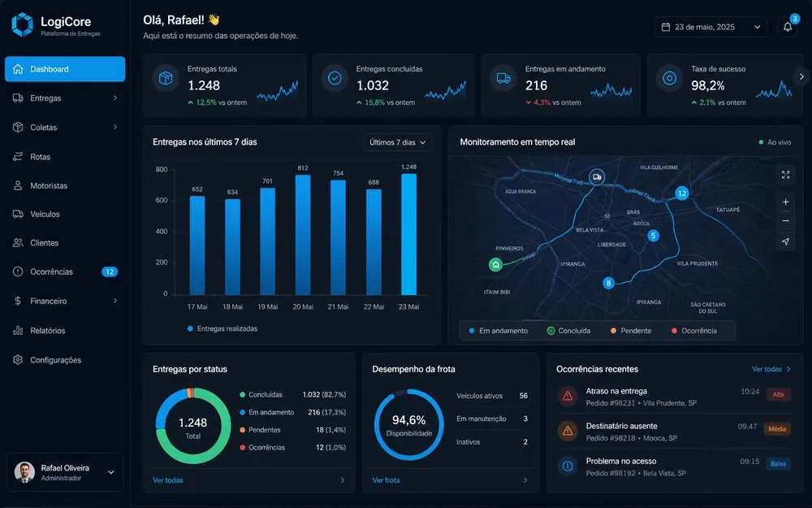Click the 1.248 Total donut chart
Screen dimensions: 812x508
(x=193, y=426)
